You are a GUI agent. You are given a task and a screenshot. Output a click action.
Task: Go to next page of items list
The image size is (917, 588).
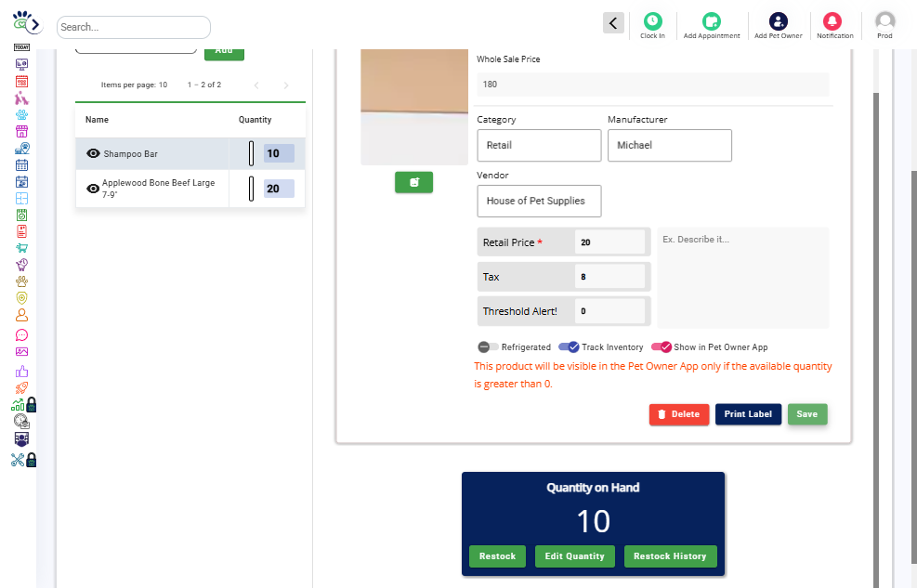click(x=286, y=85)
